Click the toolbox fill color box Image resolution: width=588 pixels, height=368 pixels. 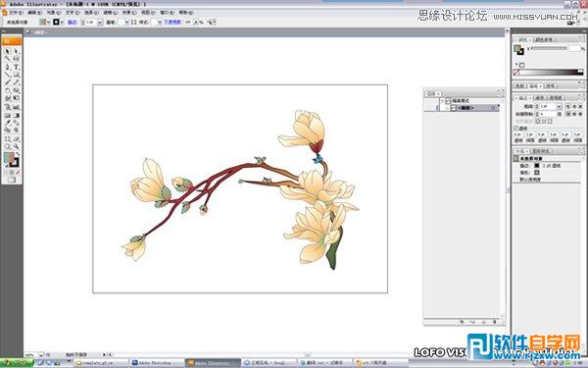click(x=9, y=157)
